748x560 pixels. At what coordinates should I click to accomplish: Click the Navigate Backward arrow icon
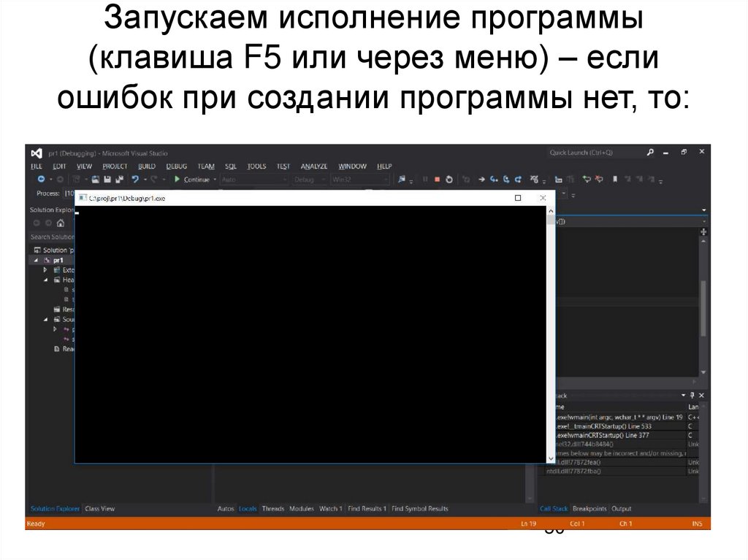(40, 178)
